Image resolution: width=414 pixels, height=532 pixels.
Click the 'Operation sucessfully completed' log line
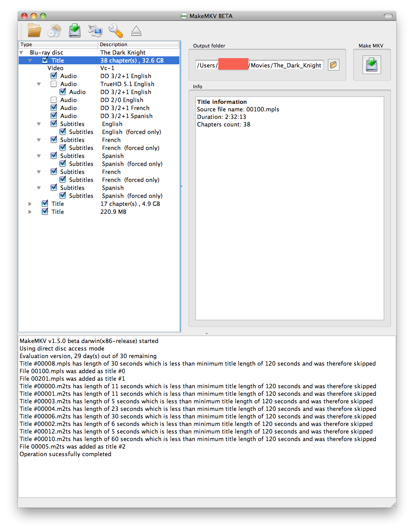coord(66,454)
